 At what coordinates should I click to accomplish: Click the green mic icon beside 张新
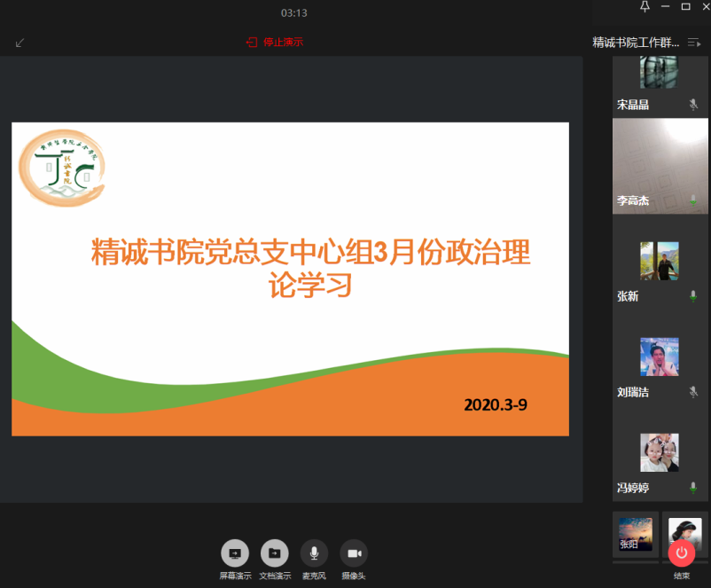pyautogui.click(x=693, y=296)
